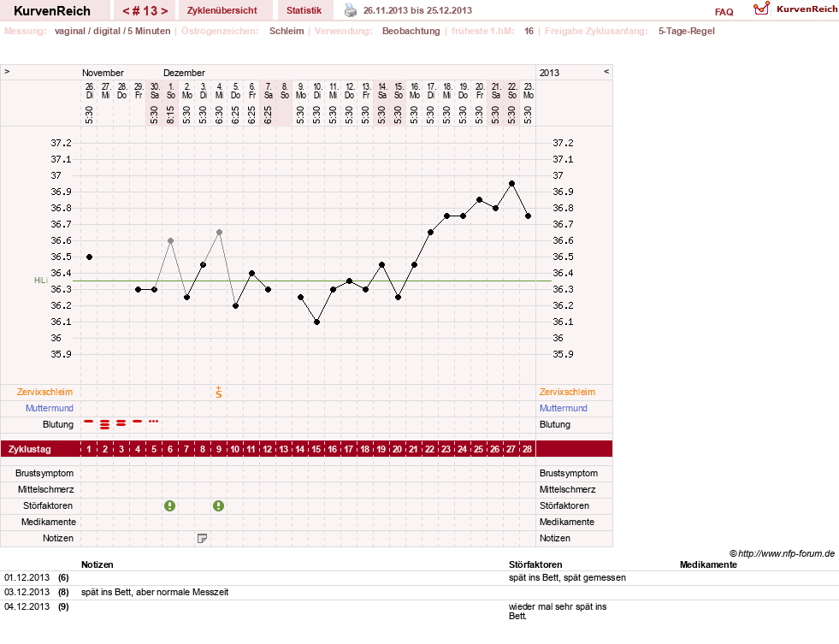839x644 pixels.
Task: Click the text 'wieder mal sehr spät ins Bett'
Action: (558, 612)
